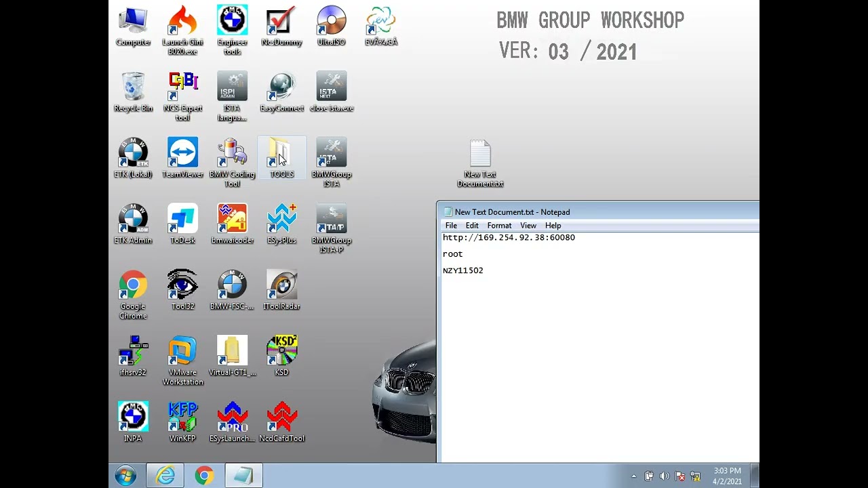Open Notepad Edit menu

(472, 226)
